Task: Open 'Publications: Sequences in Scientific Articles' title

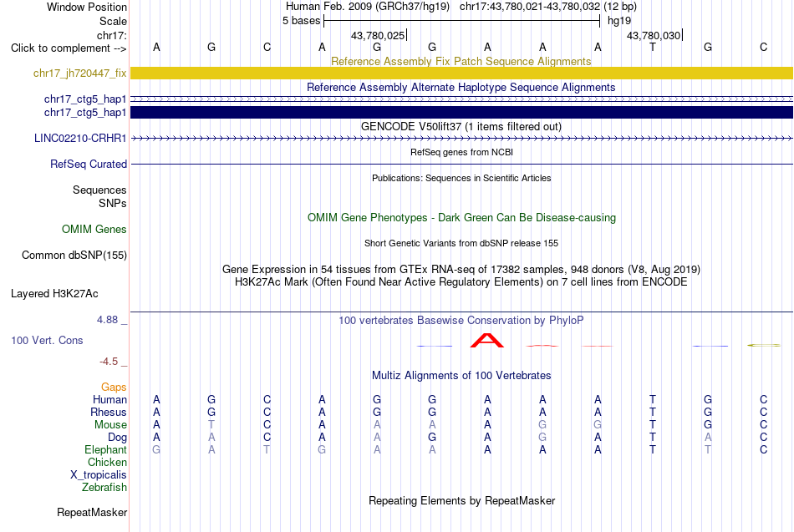Action: click(461, 178)
